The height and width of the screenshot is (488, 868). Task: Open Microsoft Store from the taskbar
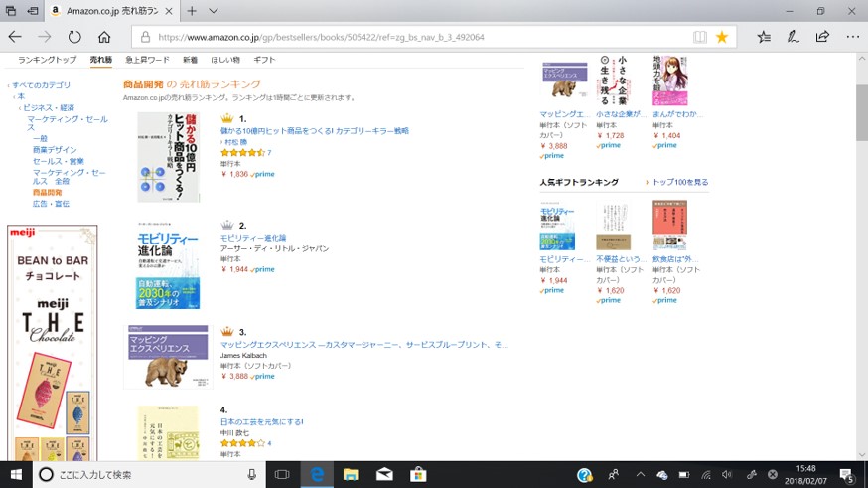click(418, 475)
